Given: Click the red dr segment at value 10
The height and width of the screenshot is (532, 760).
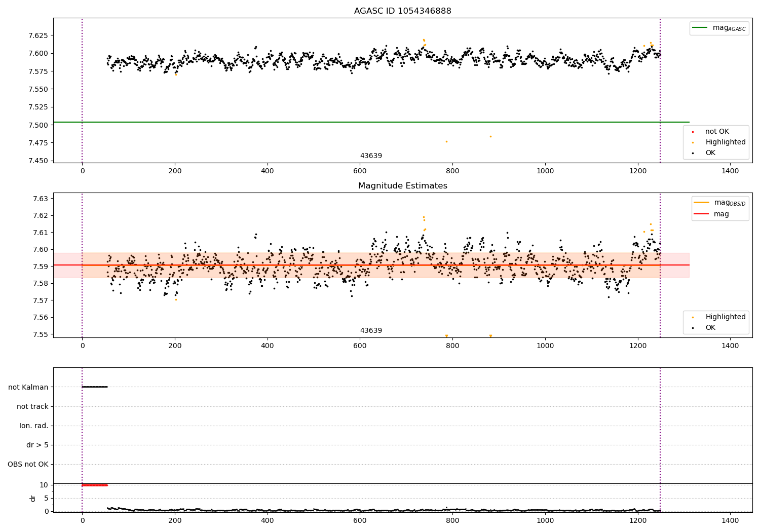Looking at the screenshot, I should [x=95, y=485].
